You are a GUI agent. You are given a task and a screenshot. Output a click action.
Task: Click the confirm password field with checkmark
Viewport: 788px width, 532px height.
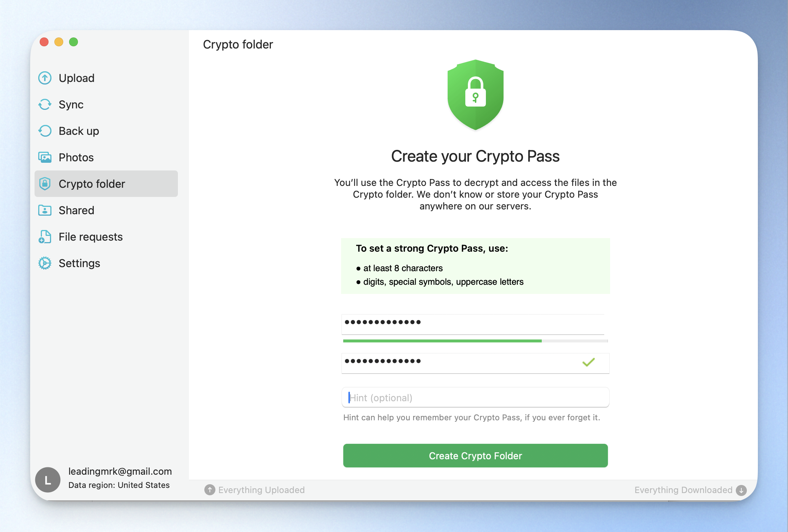475,363
